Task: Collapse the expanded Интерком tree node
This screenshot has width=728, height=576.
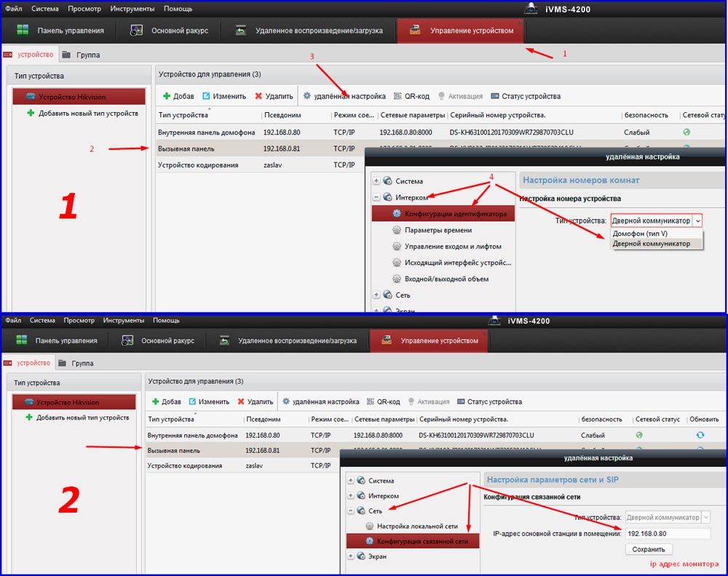Action: (x=376, y=197)
